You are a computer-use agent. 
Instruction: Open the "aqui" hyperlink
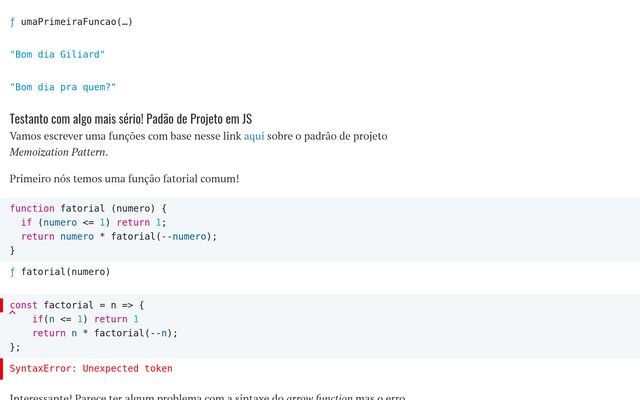coord(254,136)
